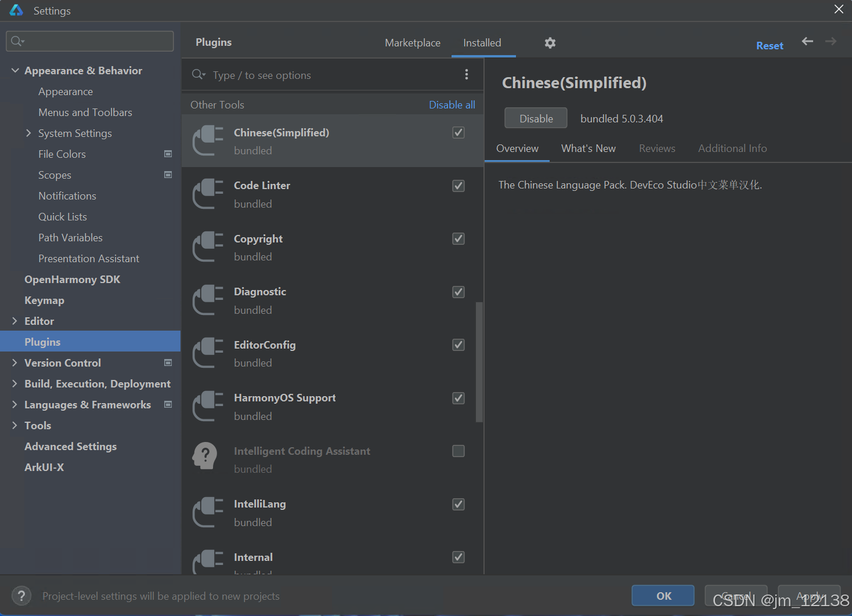Uncheck the Diagnostic plugin checkbox
The height and width of the screenshot is (616, 852).
459,292
